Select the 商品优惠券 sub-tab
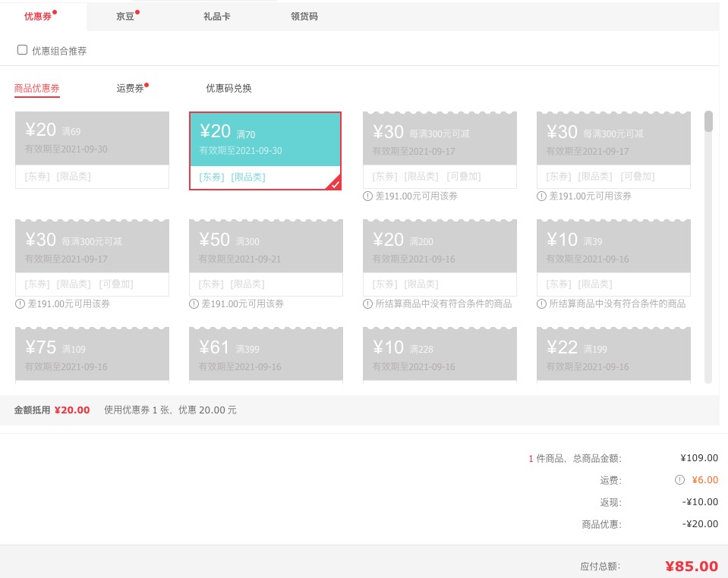The width and height of the screenshot is (728, 578). pyautogui.click(x=36, y=88)
